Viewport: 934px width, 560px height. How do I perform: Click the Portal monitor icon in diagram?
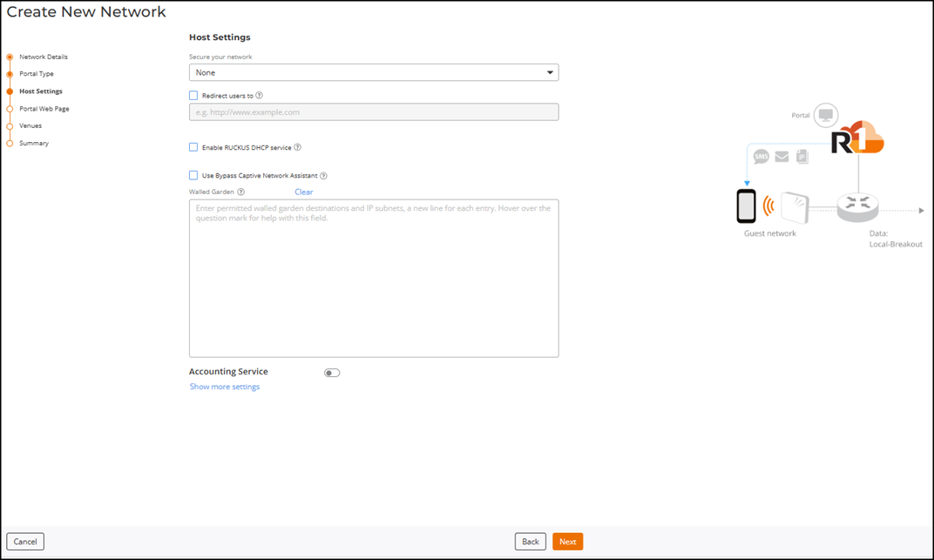(x=825, y=115)
